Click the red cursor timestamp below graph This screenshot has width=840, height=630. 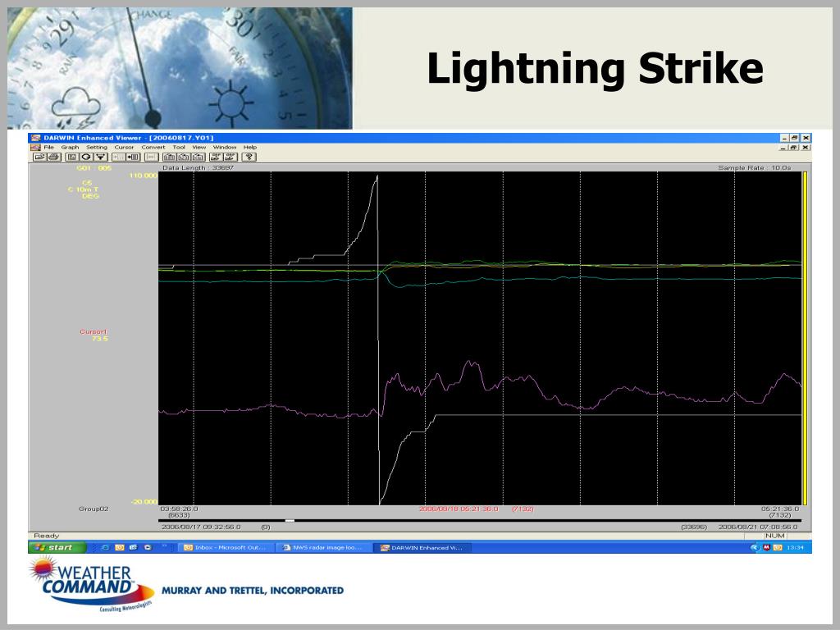tap(459, 509)
